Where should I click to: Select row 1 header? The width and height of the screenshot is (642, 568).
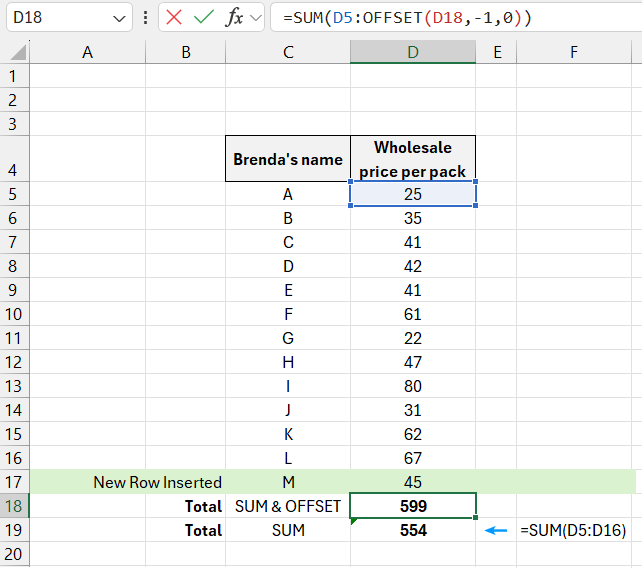click(14, 76)
